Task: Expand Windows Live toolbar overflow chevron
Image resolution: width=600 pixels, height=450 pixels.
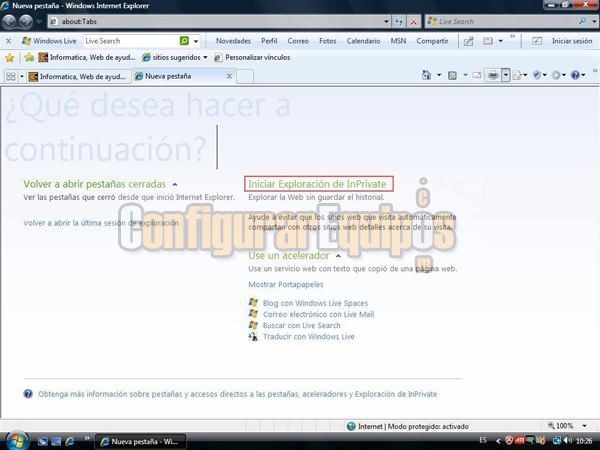Action: tap(512, 36)
